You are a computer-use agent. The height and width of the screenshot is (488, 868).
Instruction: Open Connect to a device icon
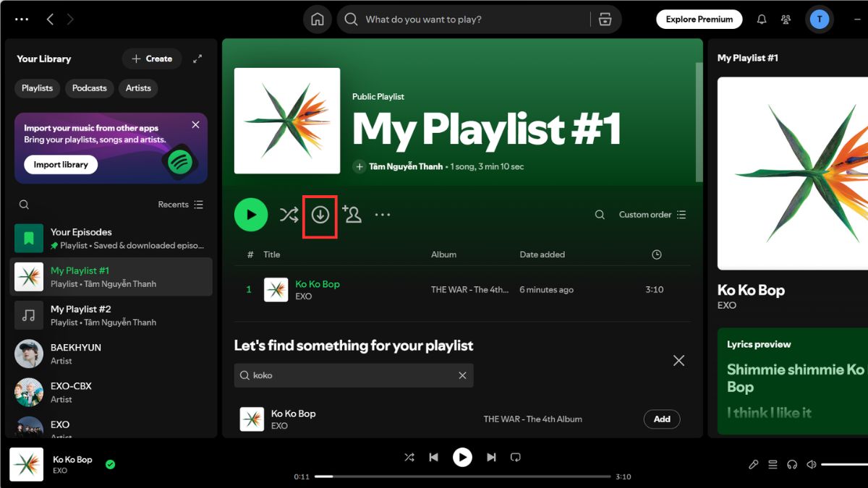pyautogui.click(x=792, y=465)
